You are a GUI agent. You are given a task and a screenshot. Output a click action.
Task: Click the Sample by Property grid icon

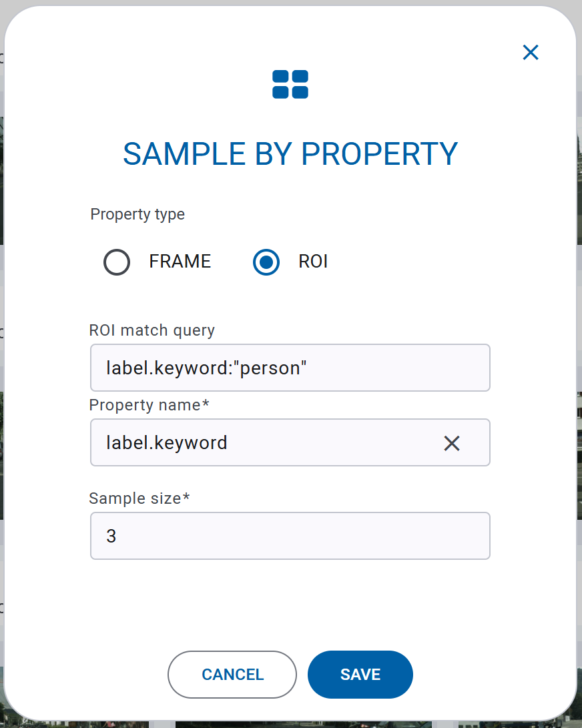(290, 83)
